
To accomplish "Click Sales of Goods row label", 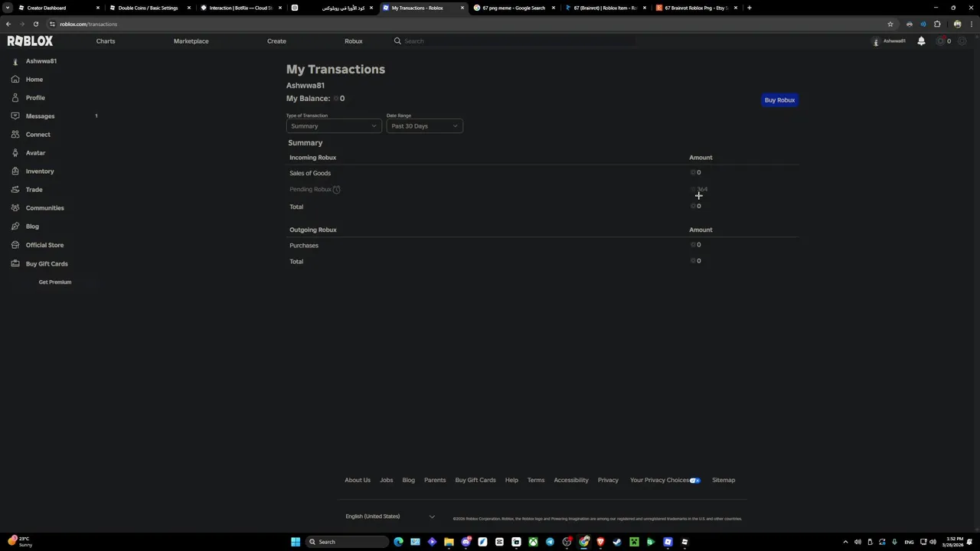I will 310,173.
